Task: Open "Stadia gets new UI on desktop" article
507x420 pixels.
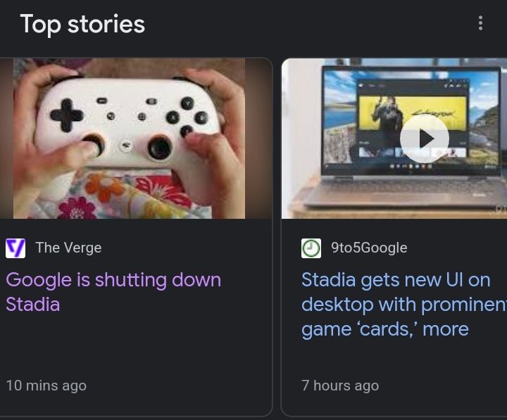Action: click(x=398, y=304)
